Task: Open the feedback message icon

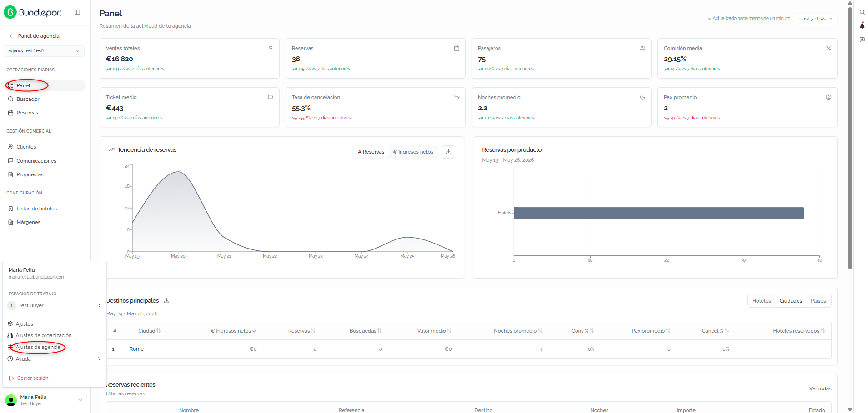Action: 862,40
